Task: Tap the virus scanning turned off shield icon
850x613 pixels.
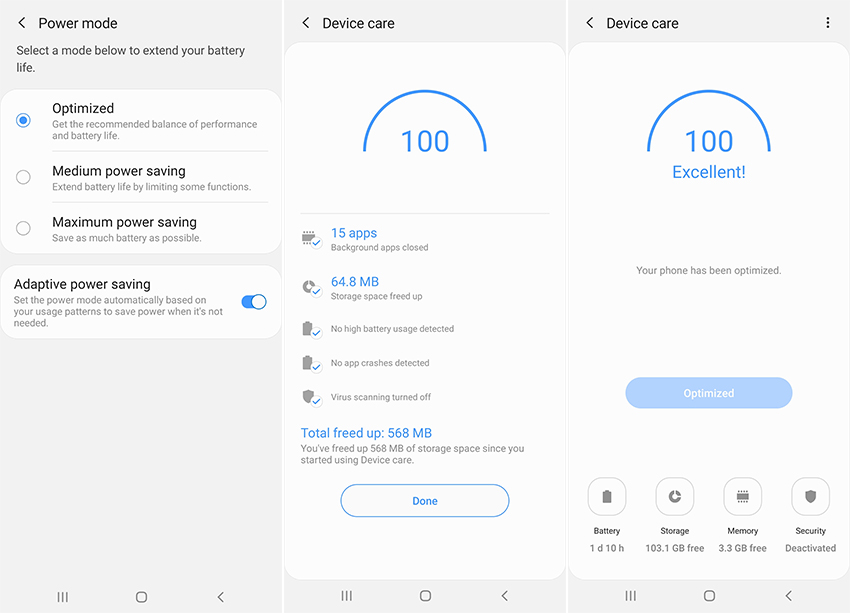Action: (x=311, y=397)
